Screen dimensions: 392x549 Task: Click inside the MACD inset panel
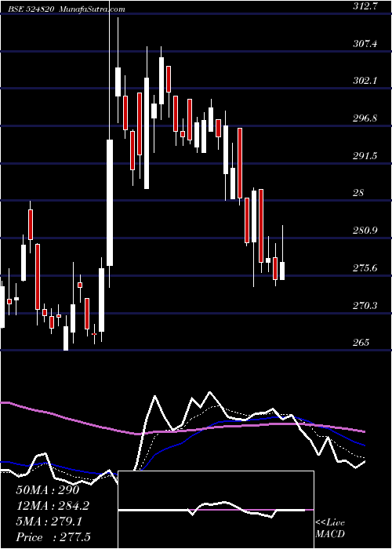tap(216, 510)
